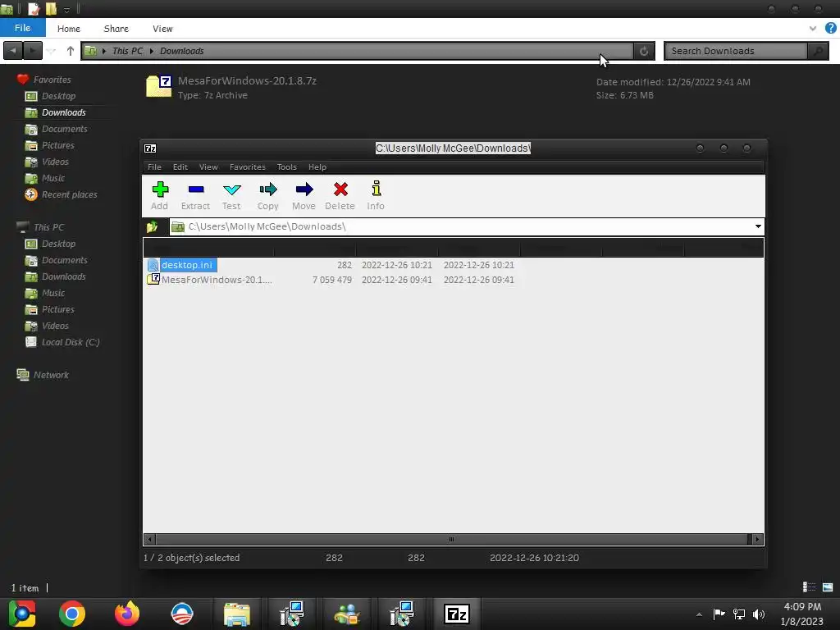The height and width of the screenshot is (630, 840).
Task: Open the Explorer Share ribbon tab
Action: (116, 29)
